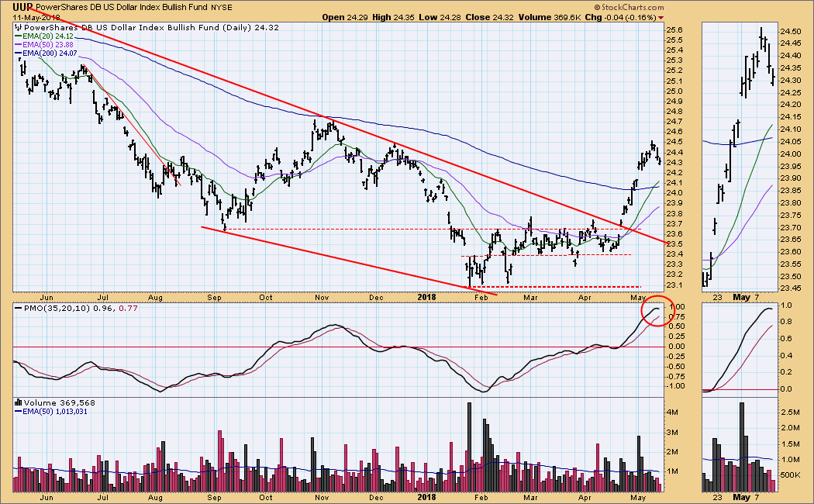The image size is (814, 504).
Task: Click the 24.50 label in zoomed thumbnail axis
Action: (790, 31)
